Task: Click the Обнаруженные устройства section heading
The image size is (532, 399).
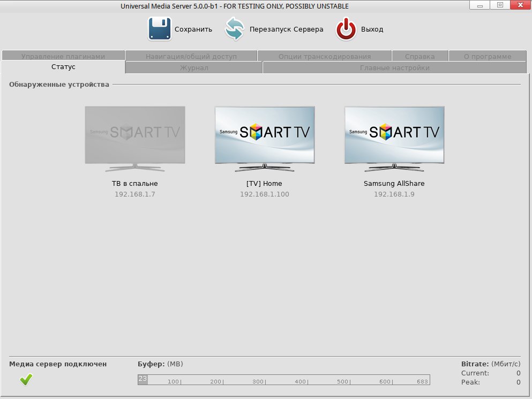Action: (x=59, y=85)
